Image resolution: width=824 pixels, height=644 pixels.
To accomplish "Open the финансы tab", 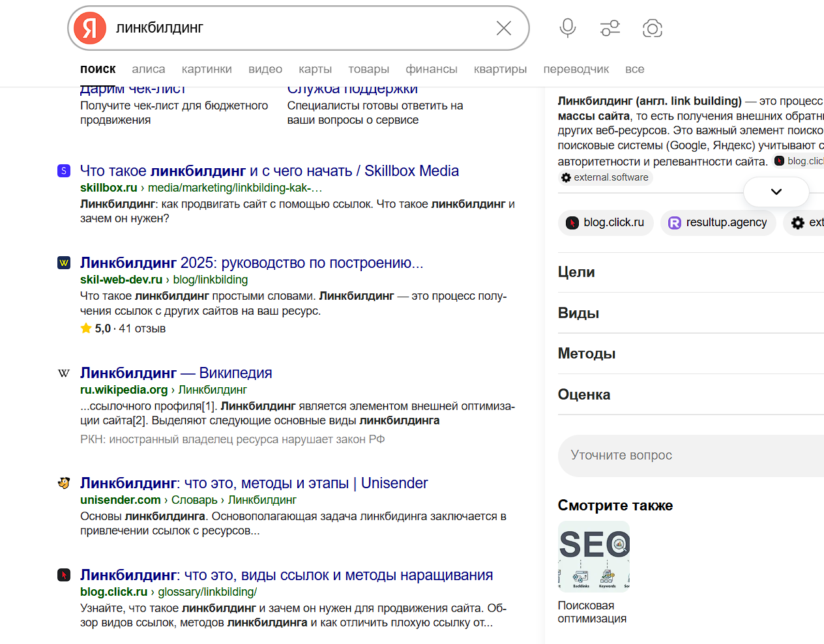I will pyautogui.click(x=432, y=69).
